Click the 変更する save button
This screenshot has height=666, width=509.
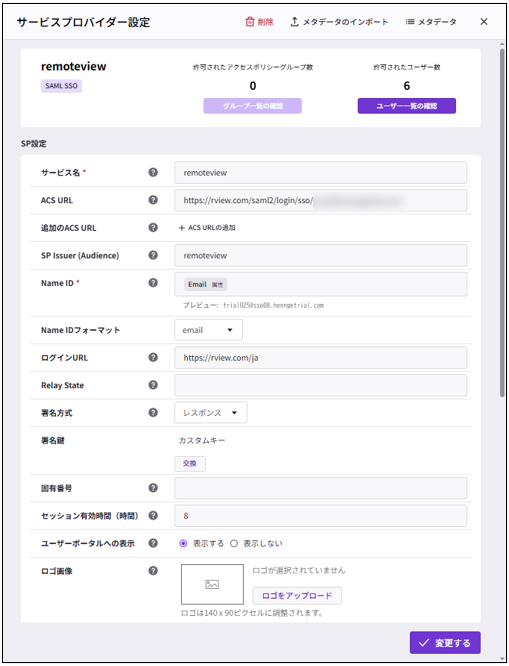(445, 643)
